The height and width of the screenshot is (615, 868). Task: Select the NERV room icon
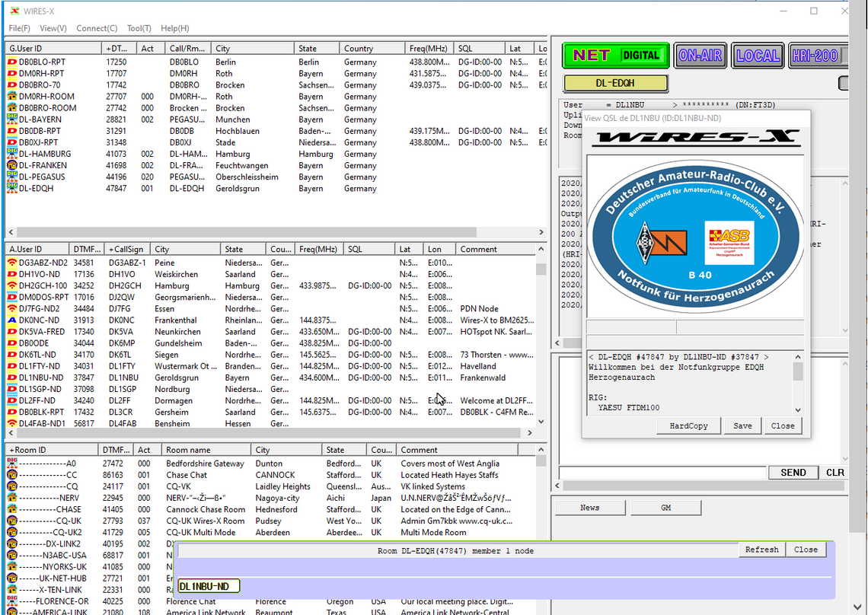click(12, 498)
